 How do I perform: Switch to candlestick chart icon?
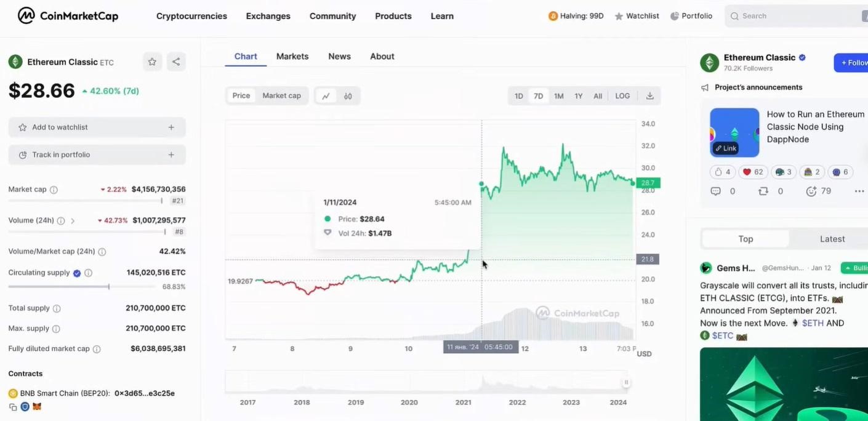(348, 96)
